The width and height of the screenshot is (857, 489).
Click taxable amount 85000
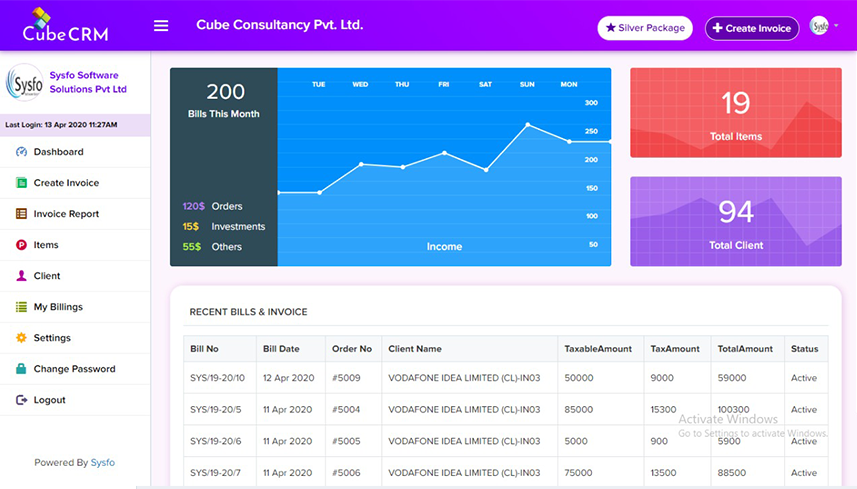[x=578, y=409]
